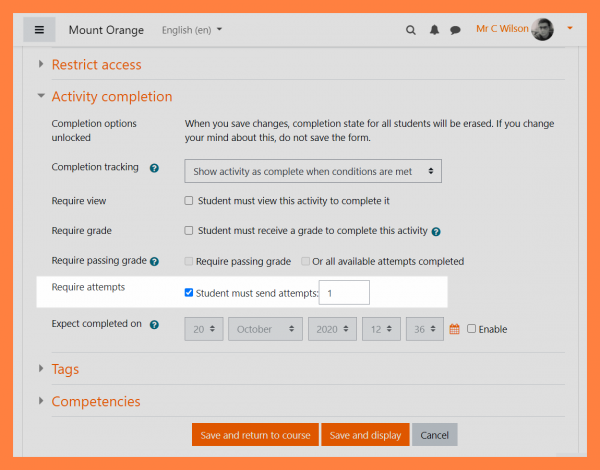Click Save and return to course
600x470 pixels.
pos(255,435)
